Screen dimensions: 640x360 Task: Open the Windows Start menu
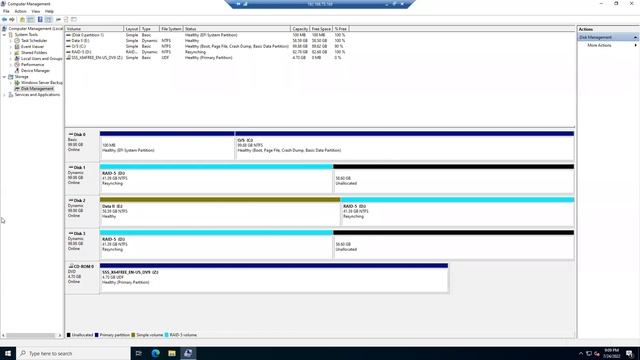click(8, 353)
